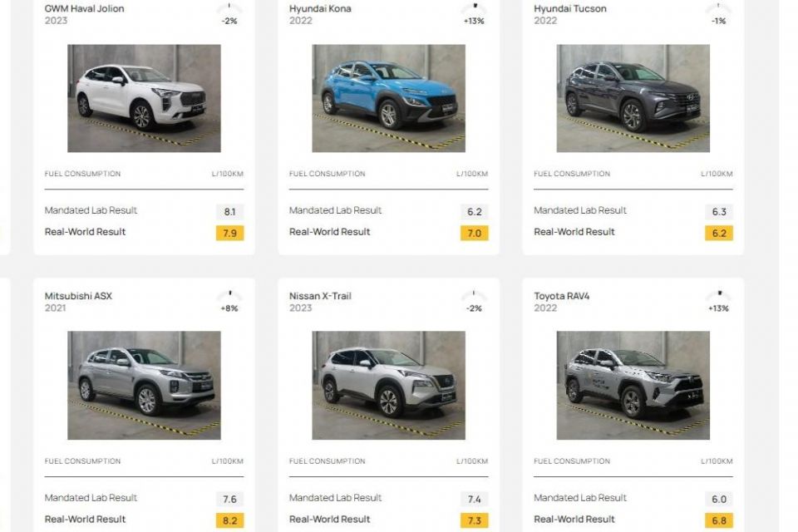Click the Hyundai Tucson -1% gauge icon
Viewport: 798px width, 532px height.
718,8
